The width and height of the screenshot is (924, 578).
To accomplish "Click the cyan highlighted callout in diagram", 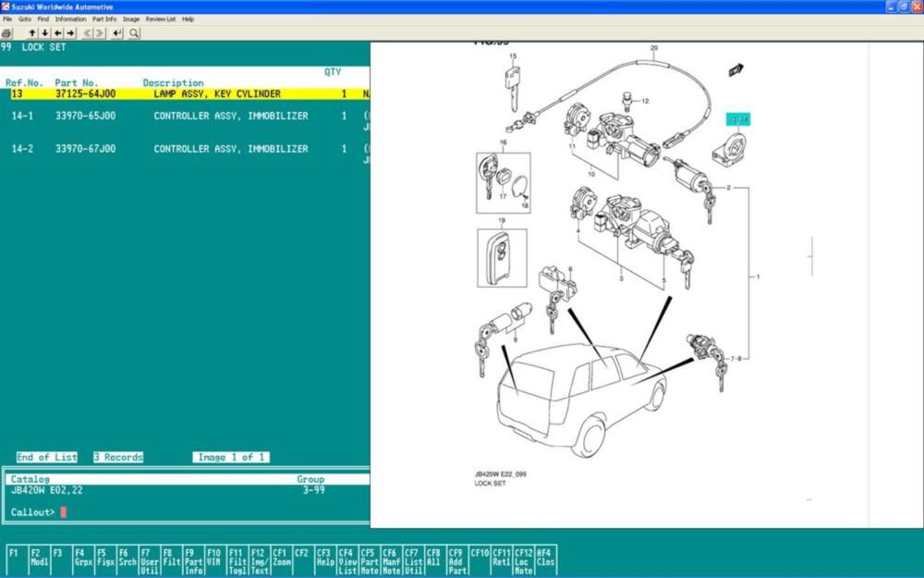I will coord(738,119).
